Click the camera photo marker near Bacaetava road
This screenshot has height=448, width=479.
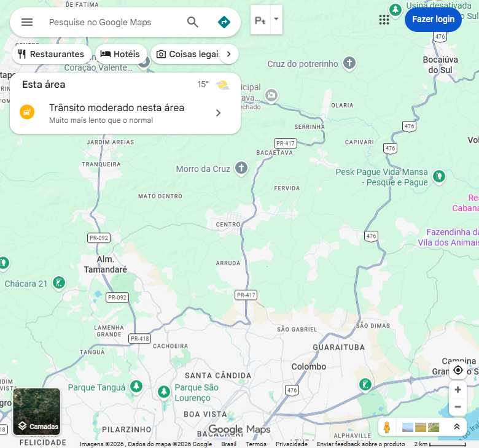[x=271, y=96]
